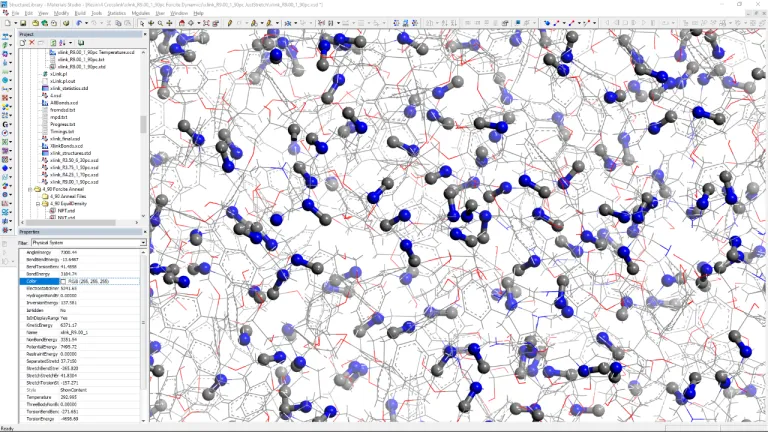Screen dimensions: 768x432
Task: Select xlink_statistics.std in project tree
Action: [x=69, y=88]
